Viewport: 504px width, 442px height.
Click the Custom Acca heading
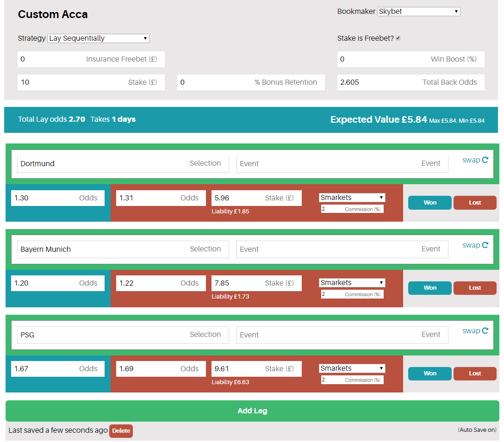53,14
